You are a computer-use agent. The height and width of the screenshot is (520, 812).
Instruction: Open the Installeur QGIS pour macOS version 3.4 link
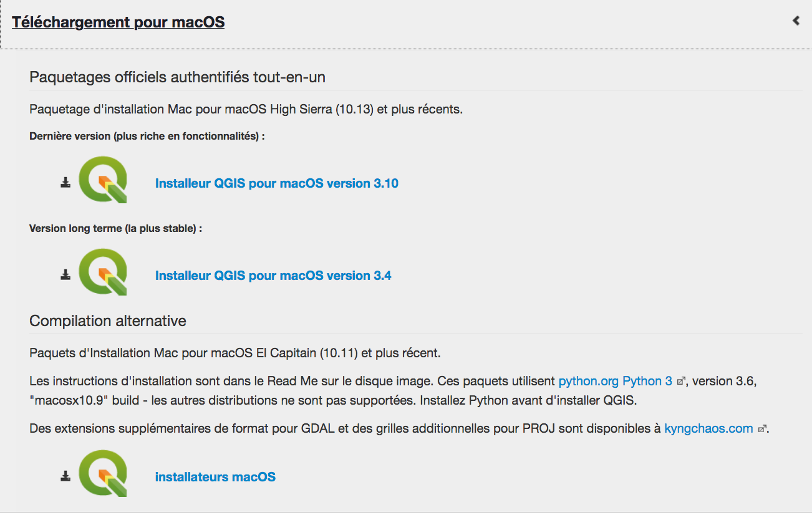(x=273, y=275)
